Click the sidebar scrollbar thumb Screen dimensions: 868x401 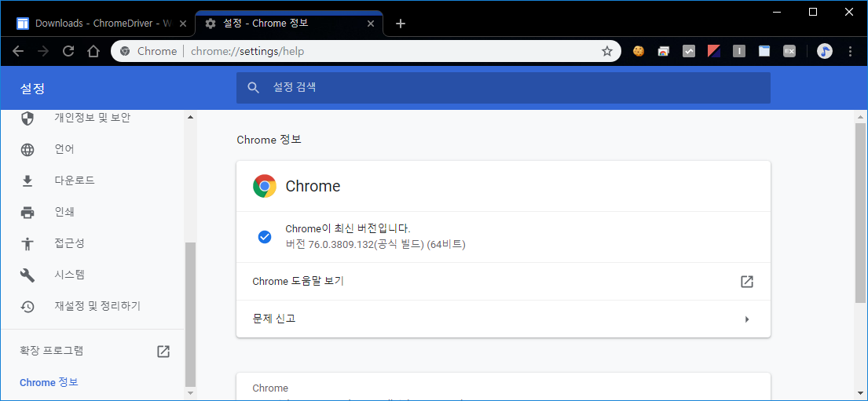(190, 314)
